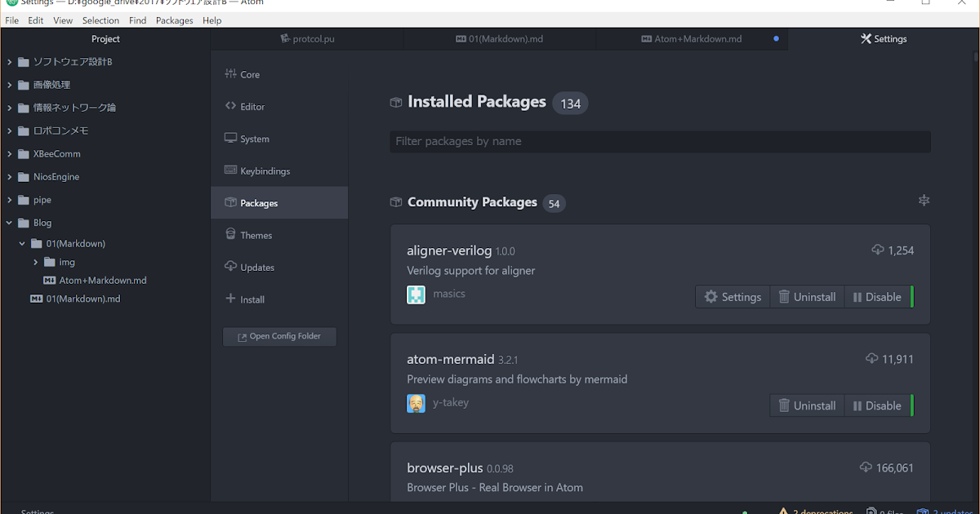Select the Settings tab
The image size is (980, 514).
pyautogui.click(x=884, y=38)
